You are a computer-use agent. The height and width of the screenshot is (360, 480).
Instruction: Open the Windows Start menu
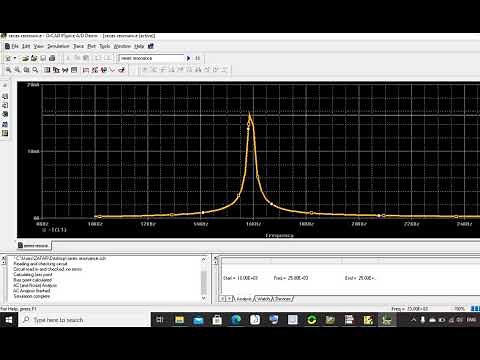coord(9,320)
